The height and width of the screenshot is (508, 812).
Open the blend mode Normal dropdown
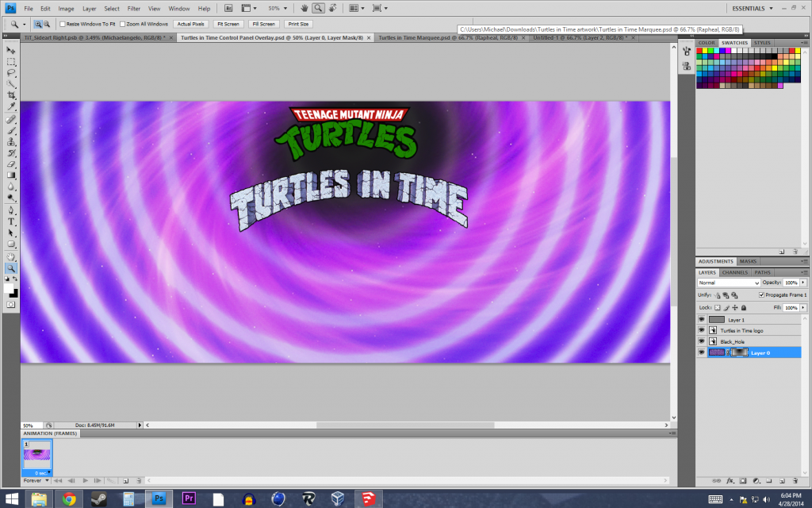click(729, 283)
